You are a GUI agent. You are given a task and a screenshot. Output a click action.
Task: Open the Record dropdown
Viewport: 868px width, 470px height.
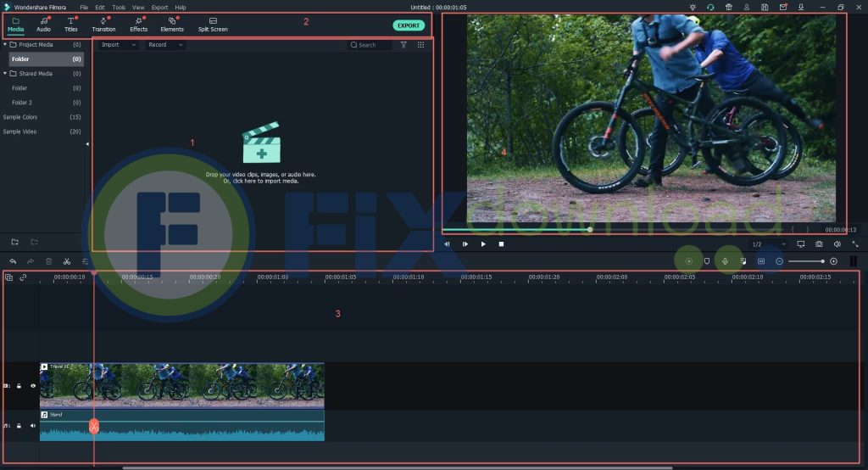pos(164,45)
